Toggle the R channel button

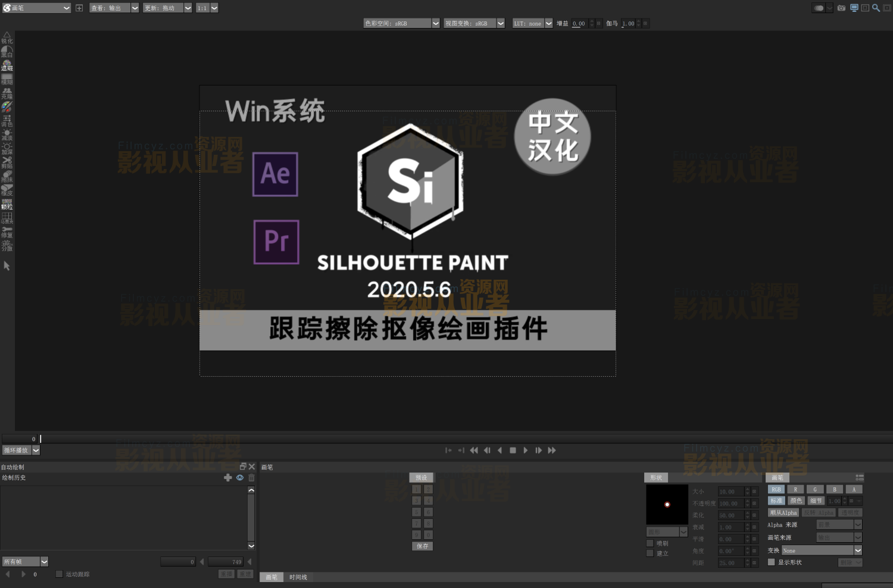click(795, 489)
